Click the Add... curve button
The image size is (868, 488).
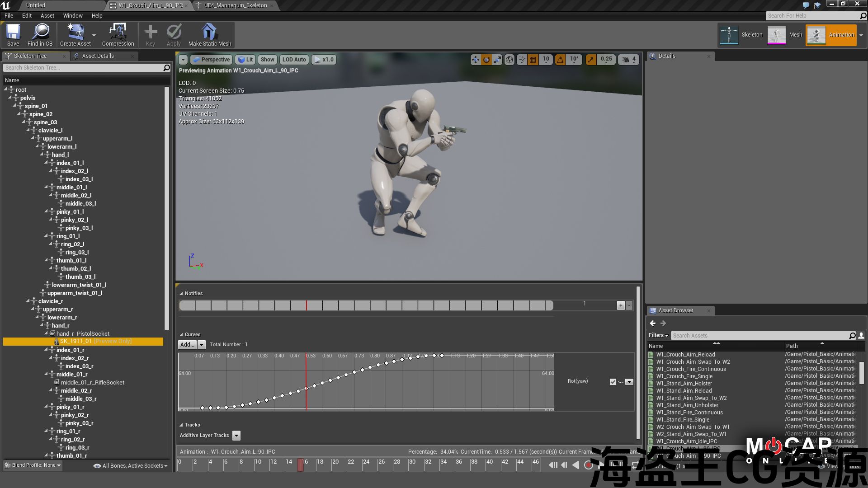click(x=187, y=345)
